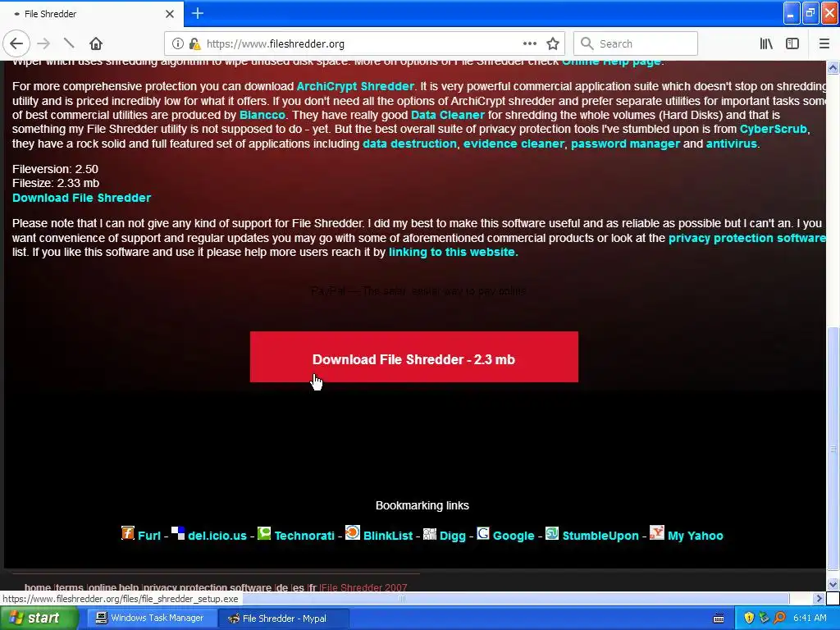Open the BlinkList link
Screen dimensions: 840x630
click(x=388, y=536)
